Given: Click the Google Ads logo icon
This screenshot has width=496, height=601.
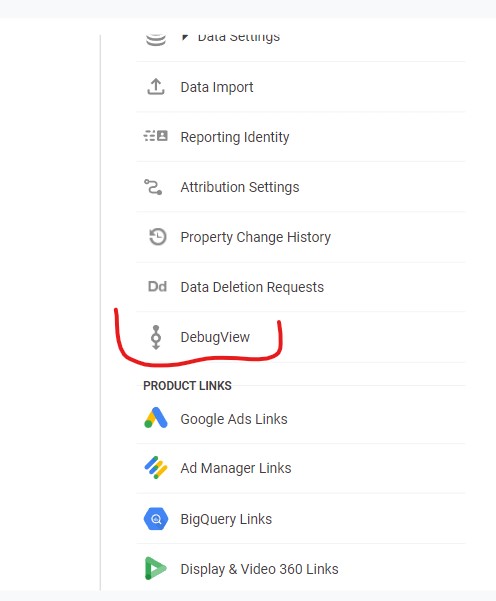Looking at the screenshot, I should coord(156,418).
